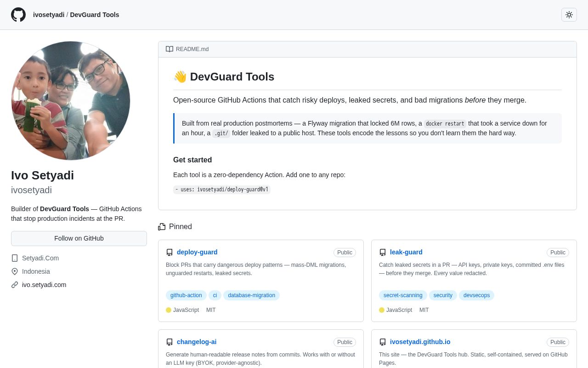The width and height of the screenshot is (588, 368).
Task: Click the MIT license text on leak-guard card
Action: (x=424, y=310)
